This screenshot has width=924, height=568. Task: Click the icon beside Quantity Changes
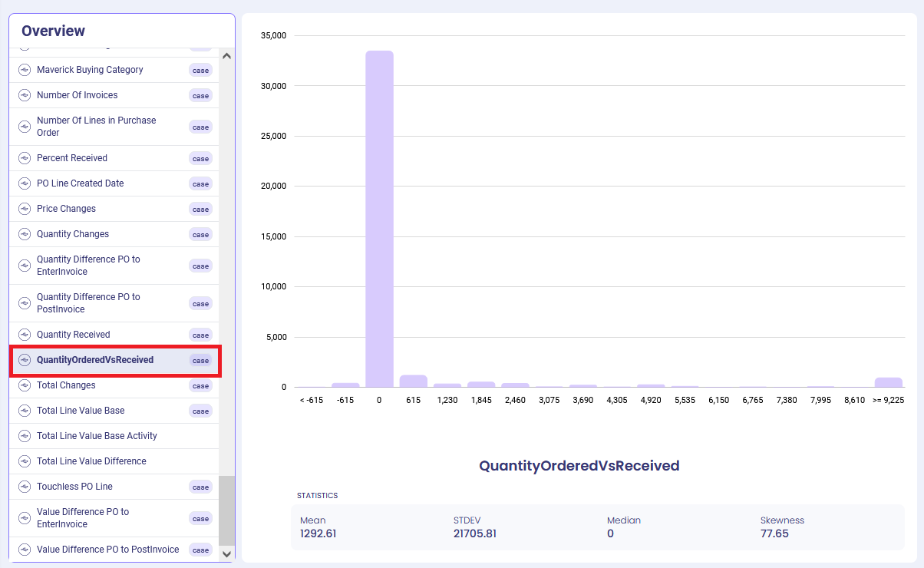pos(25,234)
